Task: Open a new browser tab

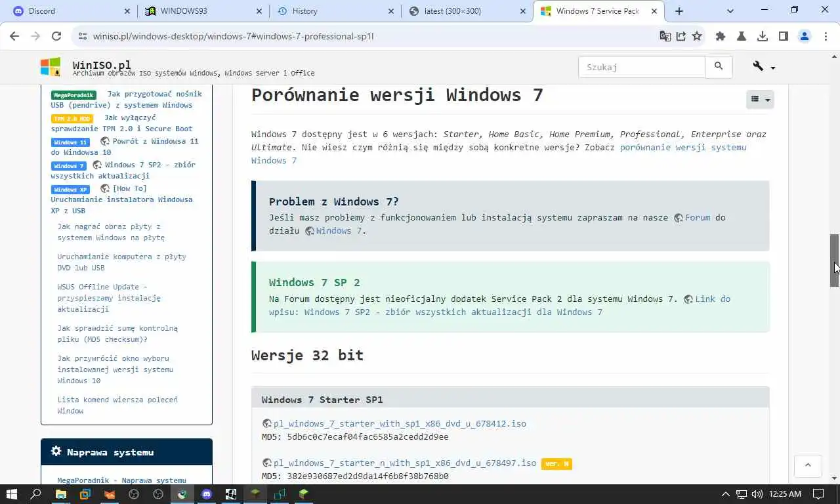Action: [679, 10]
